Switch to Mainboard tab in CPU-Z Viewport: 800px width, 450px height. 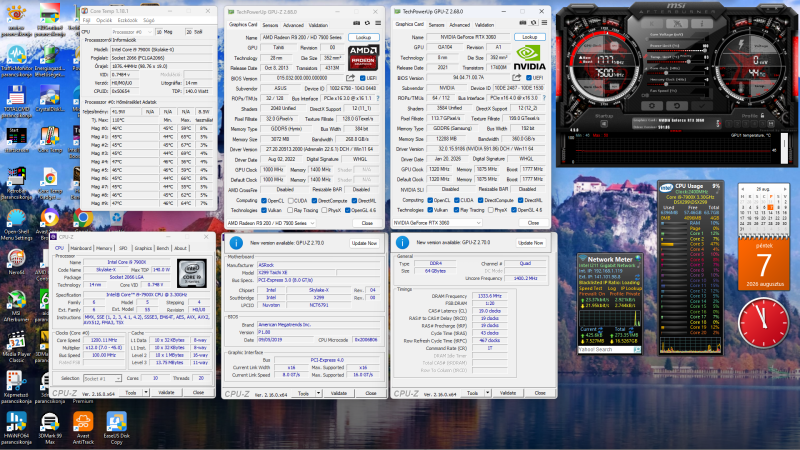coord(81,248)
